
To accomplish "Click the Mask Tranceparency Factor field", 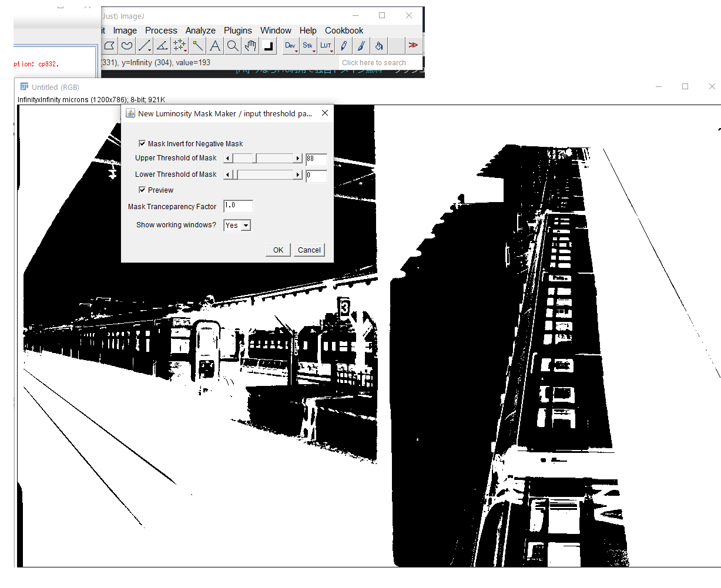I will click(239, 206).
